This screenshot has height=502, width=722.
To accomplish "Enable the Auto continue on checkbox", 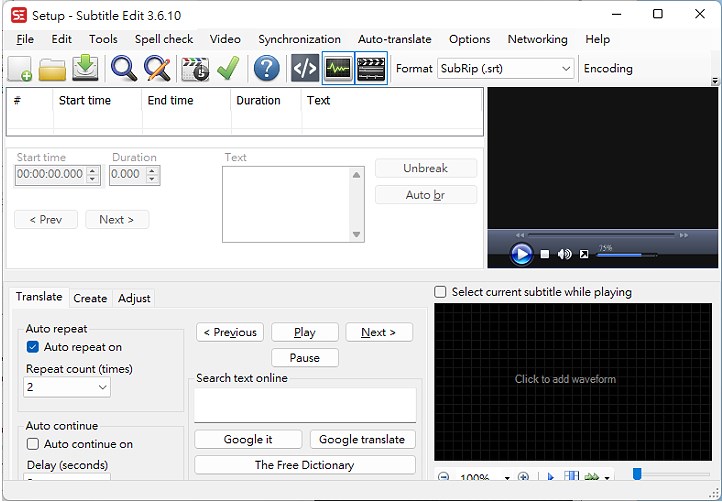I will click(x=33, y=444).
